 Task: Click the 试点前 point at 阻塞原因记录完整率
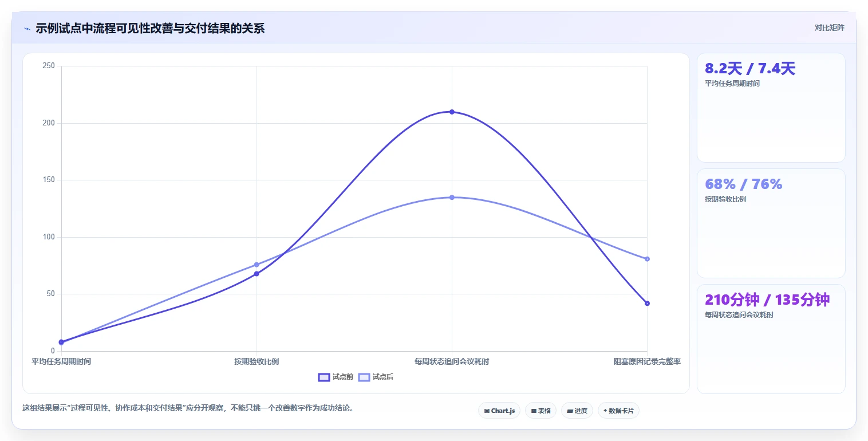point(647,303)
